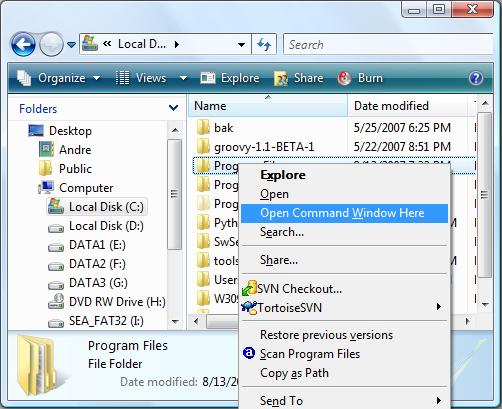
Task: Click the SVN Checkout icon
Action: 249,288
